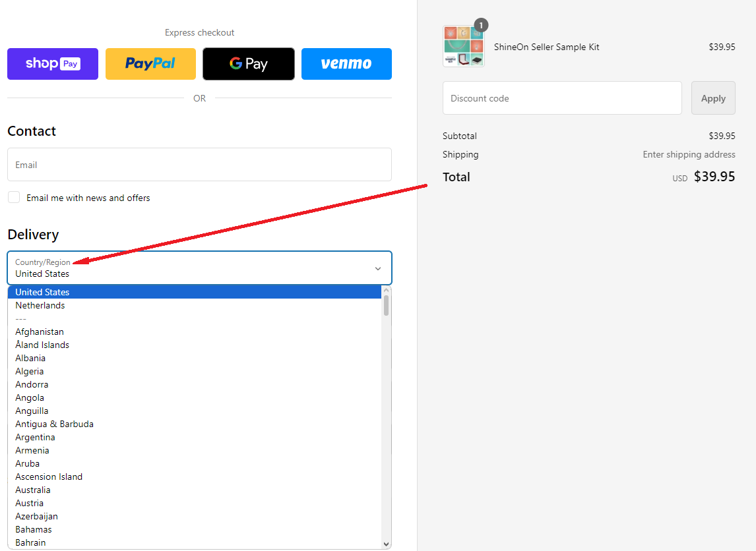This screenshot has height=551, width=756.
Task: Click the Country/Region chevron arrow
Action: point(378,268)
